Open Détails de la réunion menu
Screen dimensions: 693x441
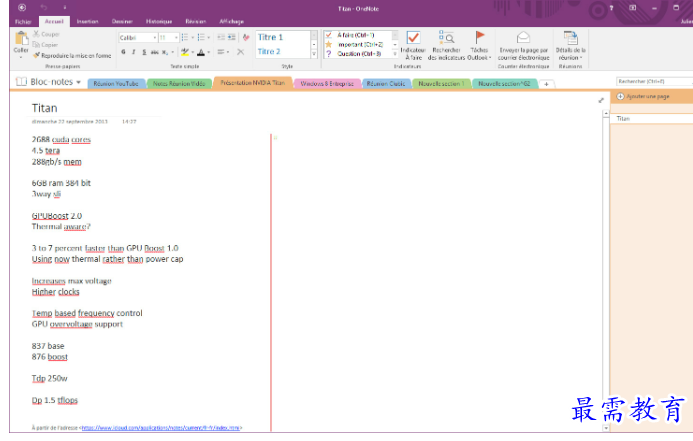pyautogui.click(x=570, y=46)
